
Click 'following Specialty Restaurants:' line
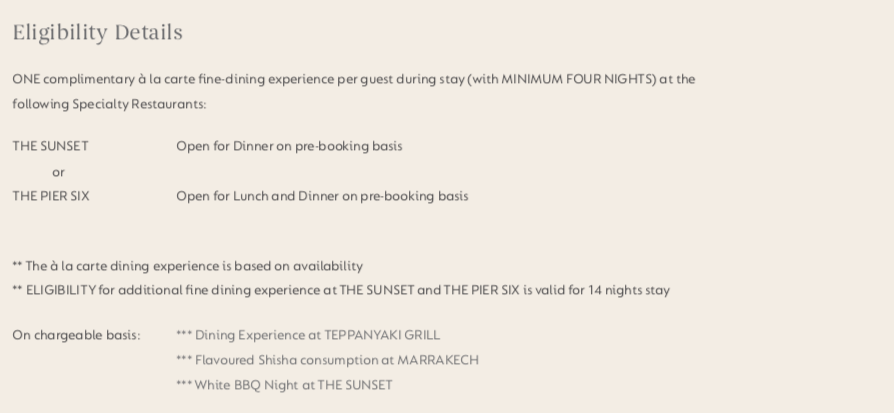(109, 104)
